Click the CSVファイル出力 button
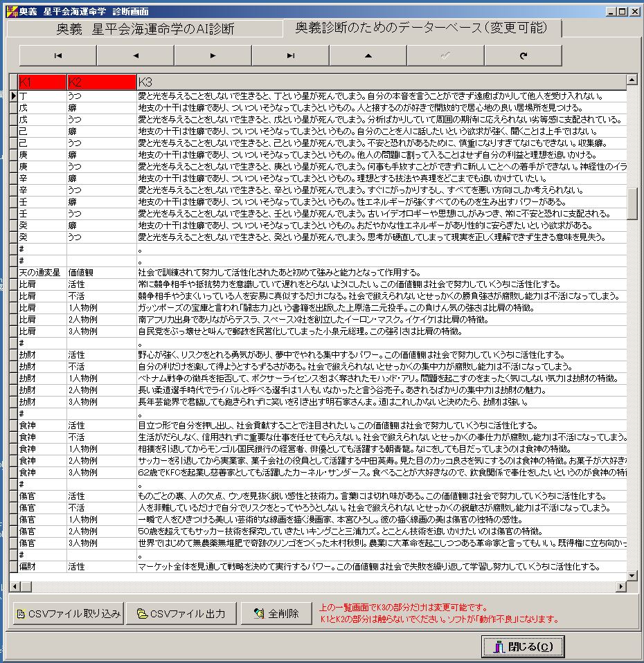 tap(181, 613)
